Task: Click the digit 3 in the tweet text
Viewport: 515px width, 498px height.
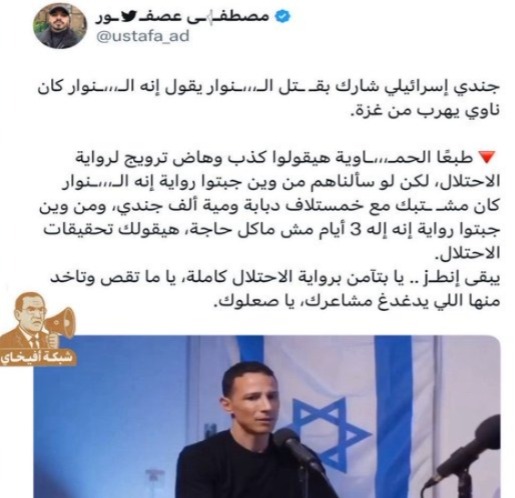Action: (355, 230)
